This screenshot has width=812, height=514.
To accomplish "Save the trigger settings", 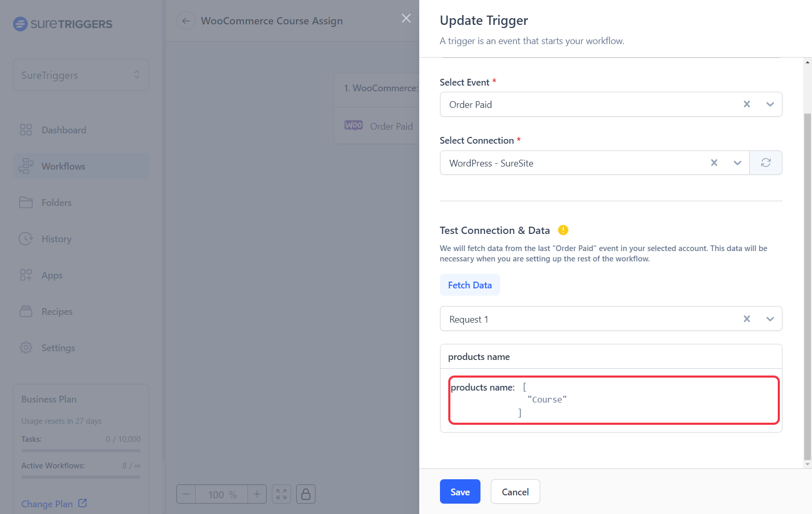I will click(460, 492).
